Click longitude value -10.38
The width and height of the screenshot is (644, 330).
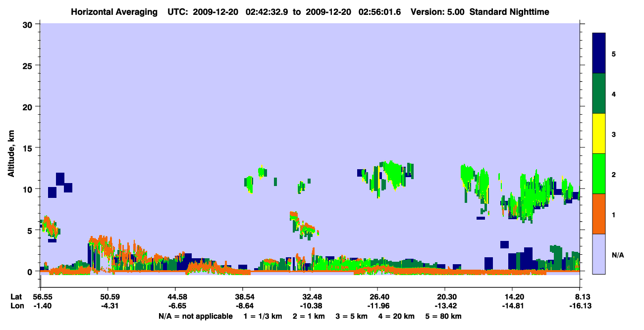[310, 306]
